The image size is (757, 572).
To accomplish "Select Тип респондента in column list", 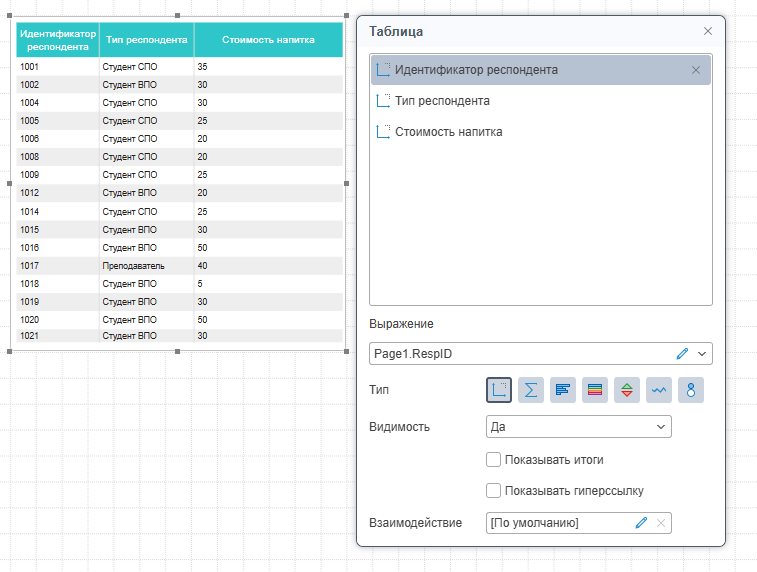I will (442, 101).
